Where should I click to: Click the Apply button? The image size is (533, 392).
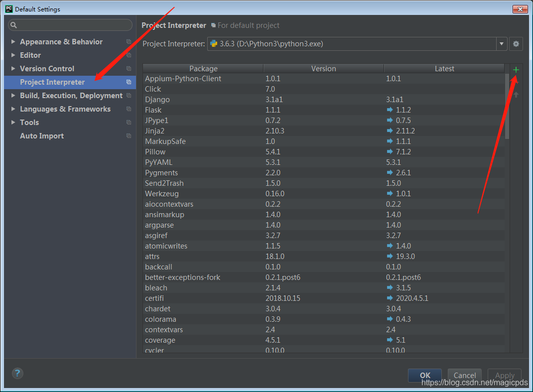click(x=505, y=376)
